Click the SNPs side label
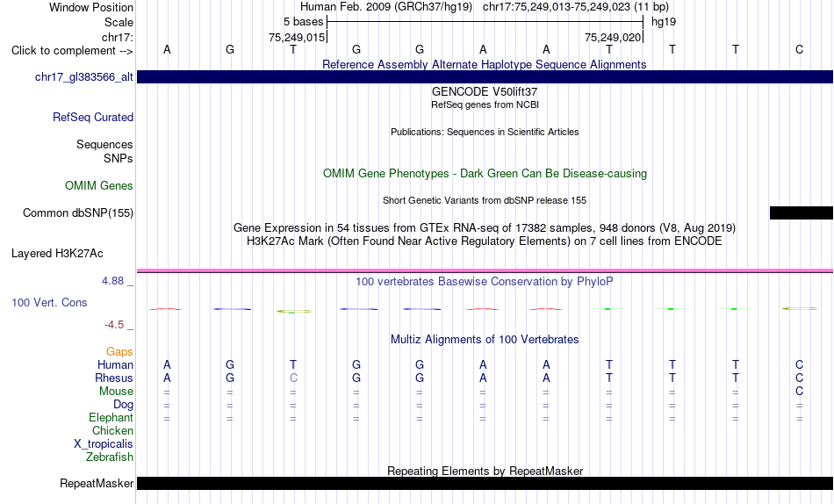The height and width of the screenshot is (504, 834). 119,158
